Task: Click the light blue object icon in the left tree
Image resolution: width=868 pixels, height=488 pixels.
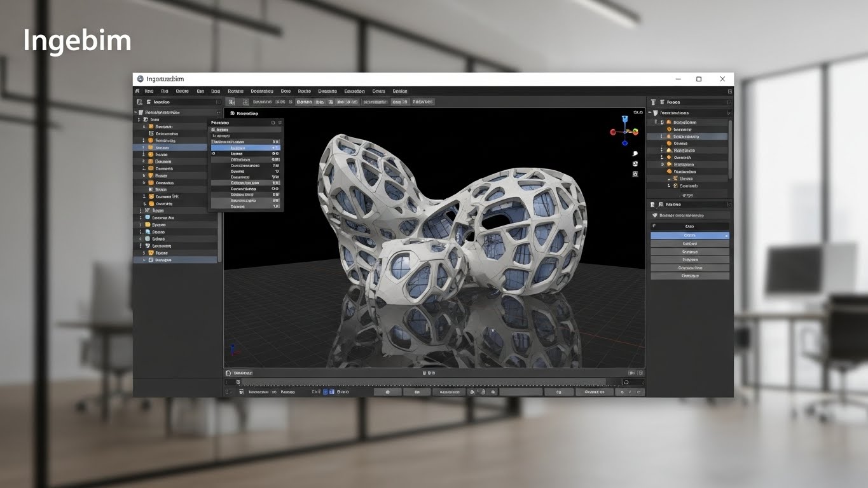Action: (x=148, y=217)
